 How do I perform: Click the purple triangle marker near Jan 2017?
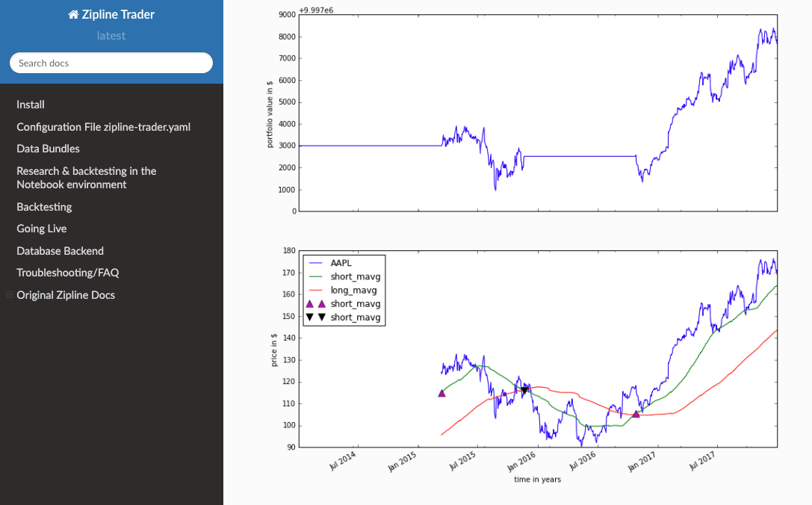[x=636, y=414]
